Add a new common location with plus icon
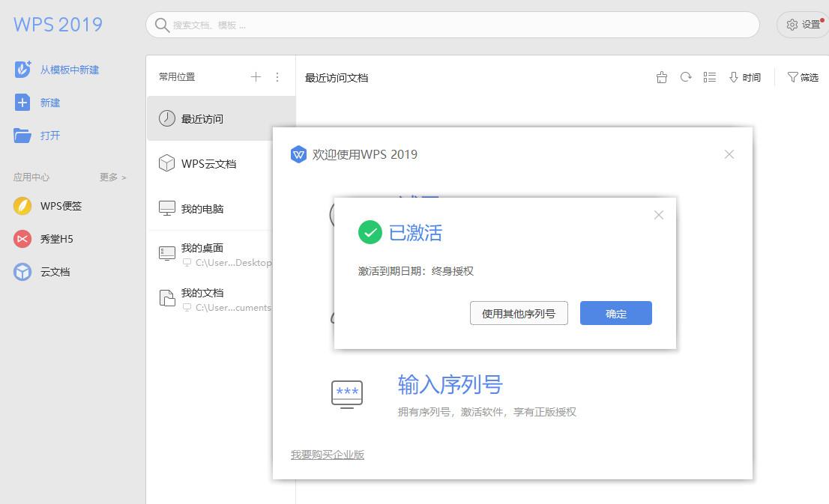Screen dimensions: 829x504 (x=256, y=76)
